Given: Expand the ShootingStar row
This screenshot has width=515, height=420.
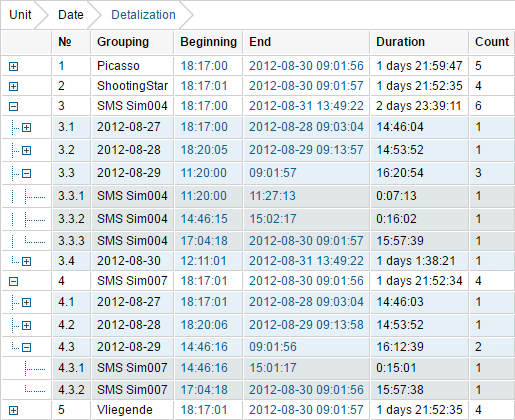Looking at the screenshot, I should coord(13,86).
